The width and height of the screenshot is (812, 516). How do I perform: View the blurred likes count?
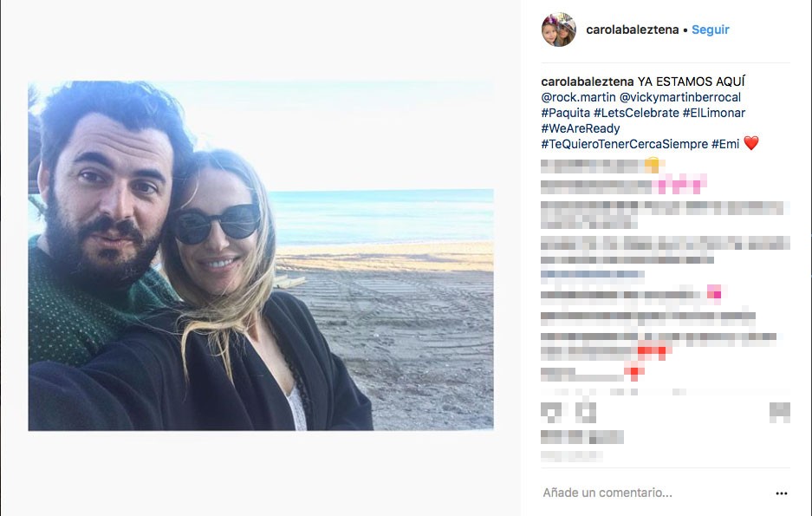(x=582, y=437)
